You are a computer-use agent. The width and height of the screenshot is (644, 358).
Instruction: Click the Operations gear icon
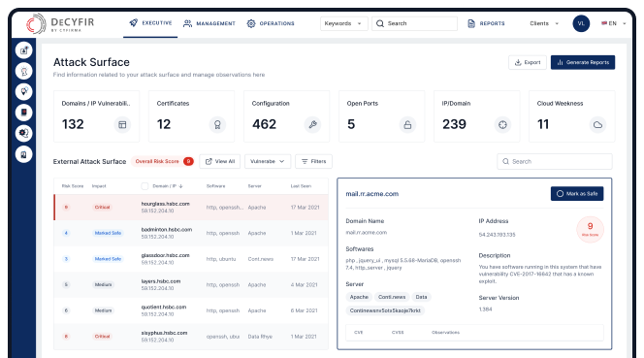(x=251, y=23)
